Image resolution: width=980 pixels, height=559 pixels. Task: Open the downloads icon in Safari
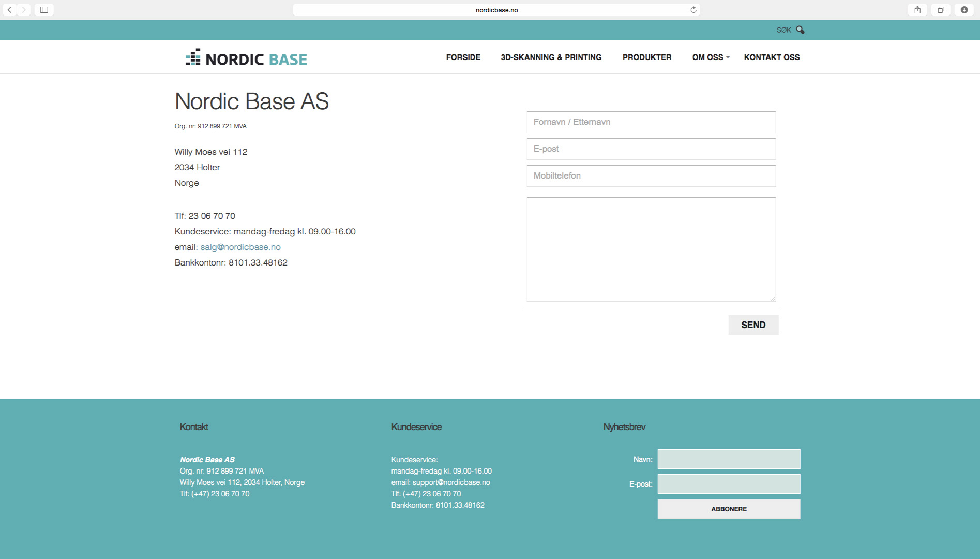[964, 10]
